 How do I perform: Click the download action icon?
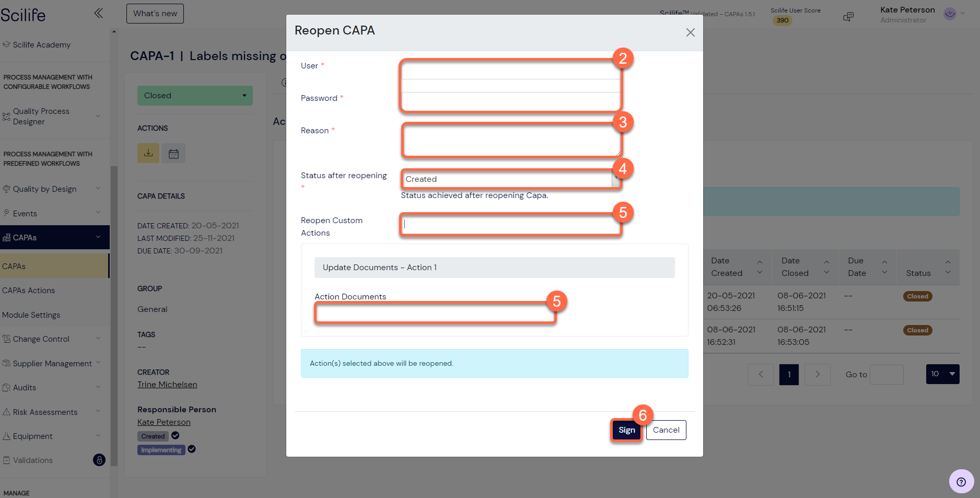[148, 153]
